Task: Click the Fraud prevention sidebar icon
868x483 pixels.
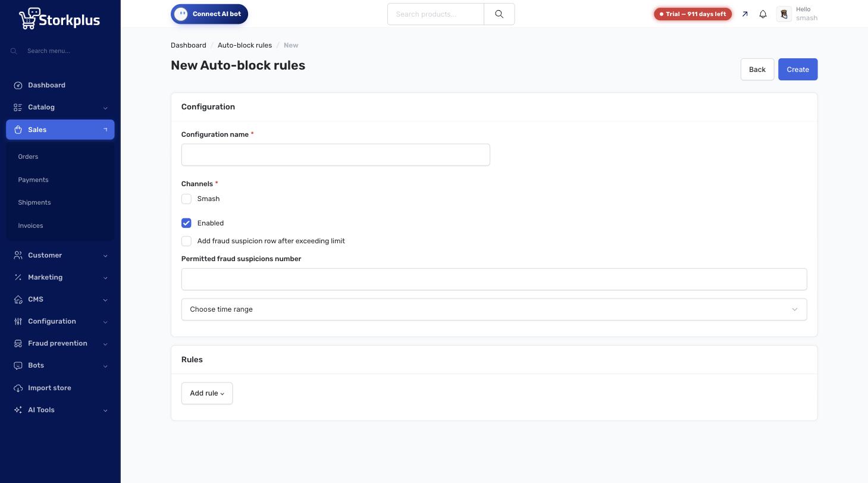Action: click(18, 343)
